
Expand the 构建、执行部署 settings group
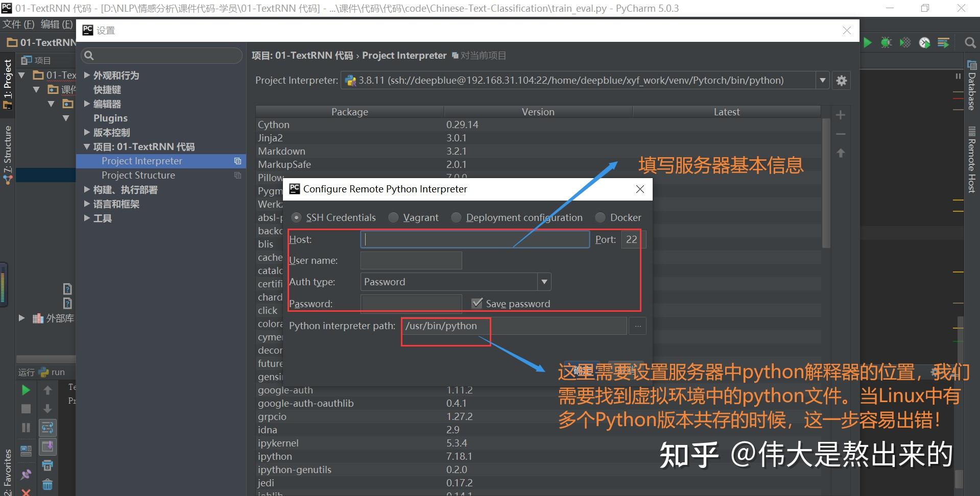click(x=87, y=189)
